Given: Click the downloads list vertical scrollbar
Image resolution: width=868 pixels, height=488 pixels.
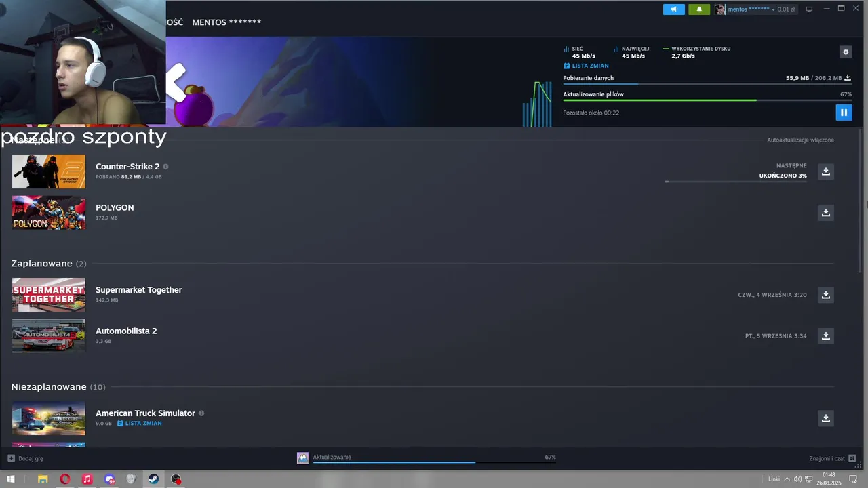Looking at the screenshot, I should [x=861, y=200].
